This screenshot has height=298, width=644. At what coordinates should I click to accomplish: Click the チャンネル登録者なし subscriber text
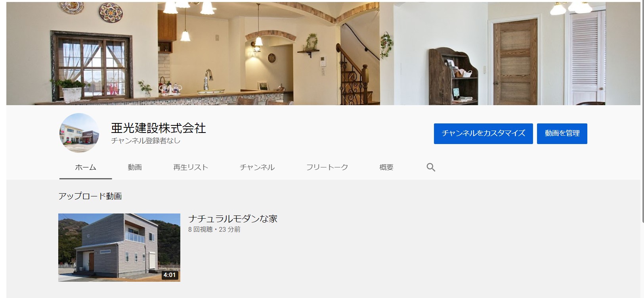tap(146, 140)
